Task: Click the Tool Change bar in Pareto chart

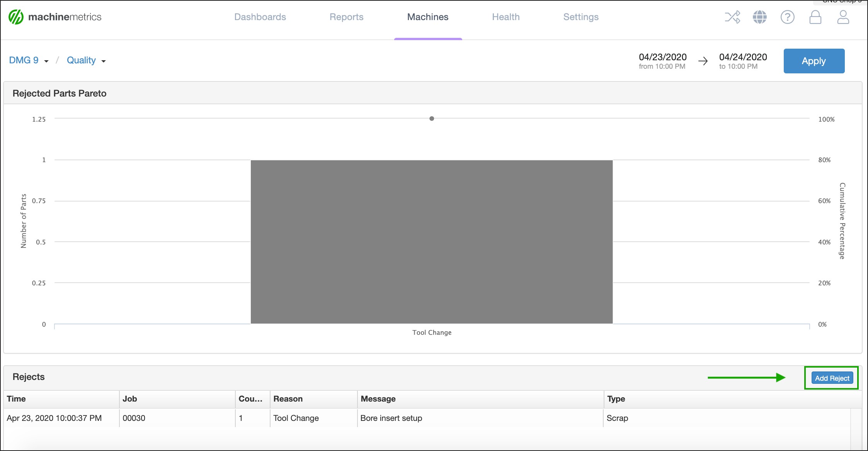Action: 432,242
